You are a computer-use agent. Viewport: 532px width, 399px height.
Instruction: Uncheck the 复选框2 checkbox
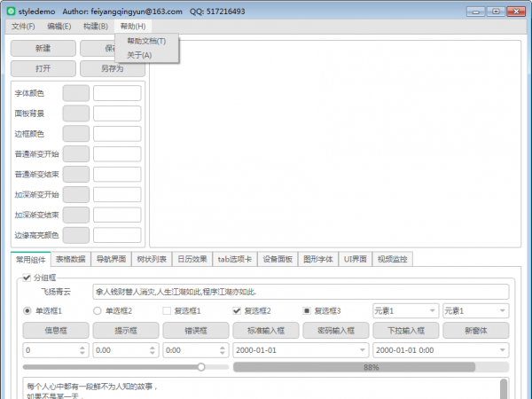click(237, 311)
